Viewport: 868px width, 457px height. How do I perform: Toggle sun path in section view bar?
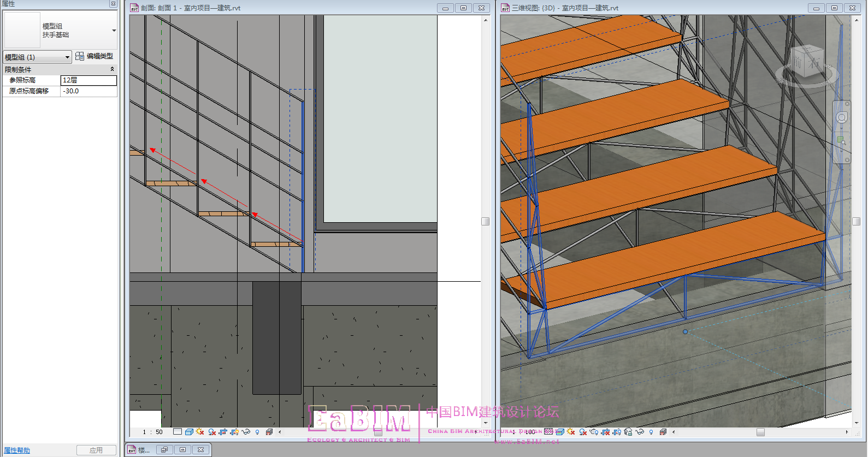(200, 431)
